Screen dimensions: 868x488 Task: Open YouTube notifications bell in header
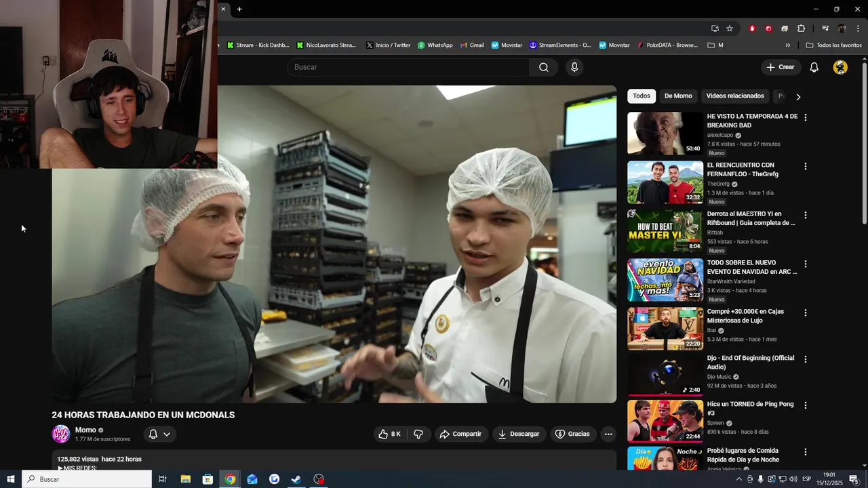tap(814, 67)
